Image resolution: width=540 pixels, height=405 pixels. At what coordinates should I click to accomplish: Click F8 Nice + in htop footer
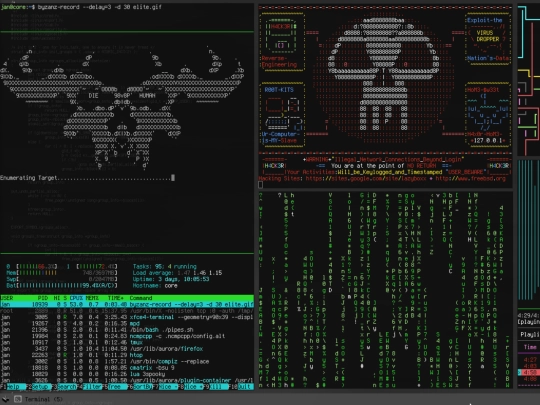[191, 387]
